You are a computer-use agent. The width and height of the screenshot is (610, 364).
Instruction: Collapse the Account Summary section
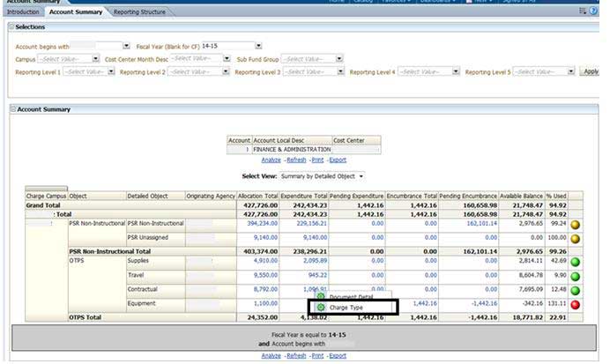coord(12,109)
